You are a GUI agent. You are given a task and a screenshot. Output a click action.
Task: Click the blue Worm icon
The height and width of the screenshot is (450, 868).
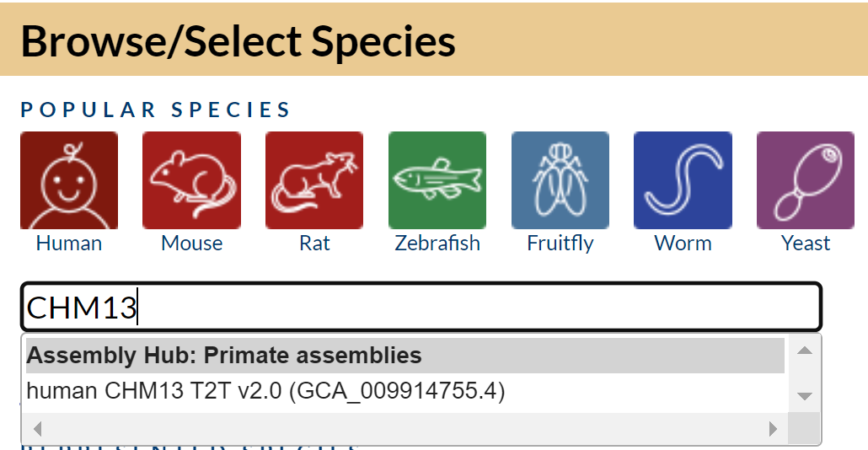(x=683, y=180)
